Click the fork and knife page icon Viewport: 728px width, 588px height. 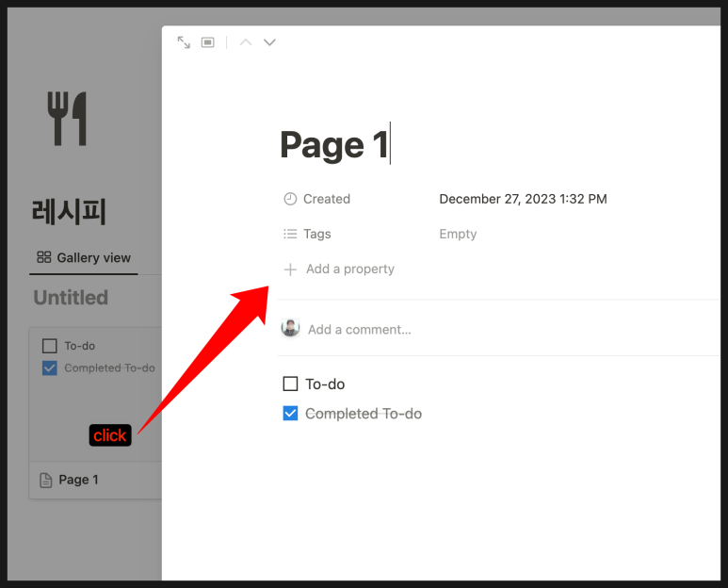point(67,119)
